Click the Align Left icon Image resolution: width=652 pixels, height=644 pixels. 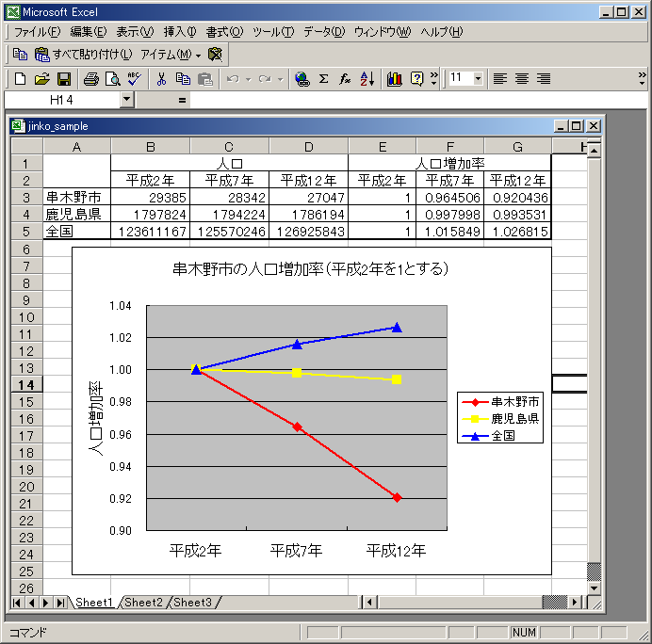[499, 78]
